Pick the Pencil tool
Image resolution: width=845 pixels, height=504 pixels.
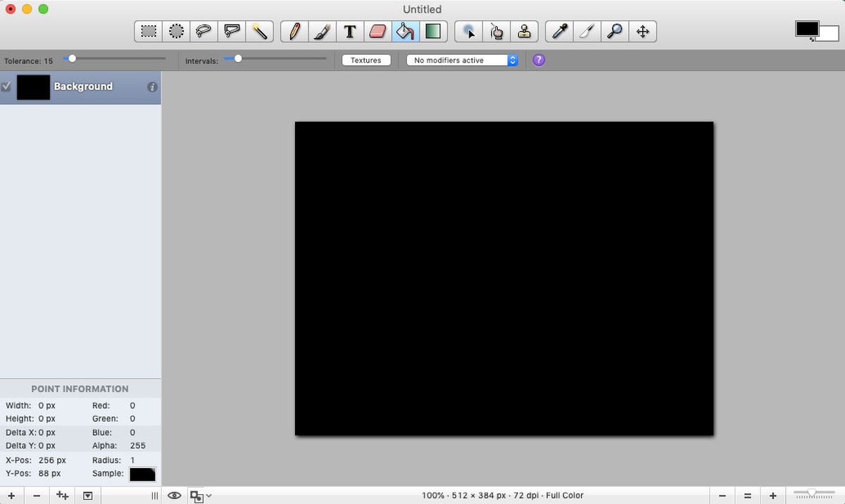point(294,32)
